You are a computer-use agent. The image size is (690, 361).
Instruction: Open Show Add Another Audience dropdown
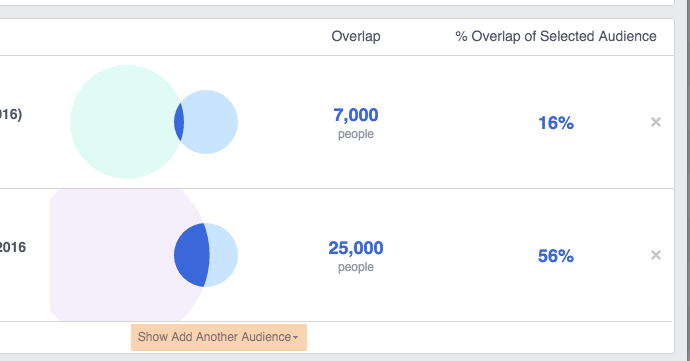click(x=219, y=337)
